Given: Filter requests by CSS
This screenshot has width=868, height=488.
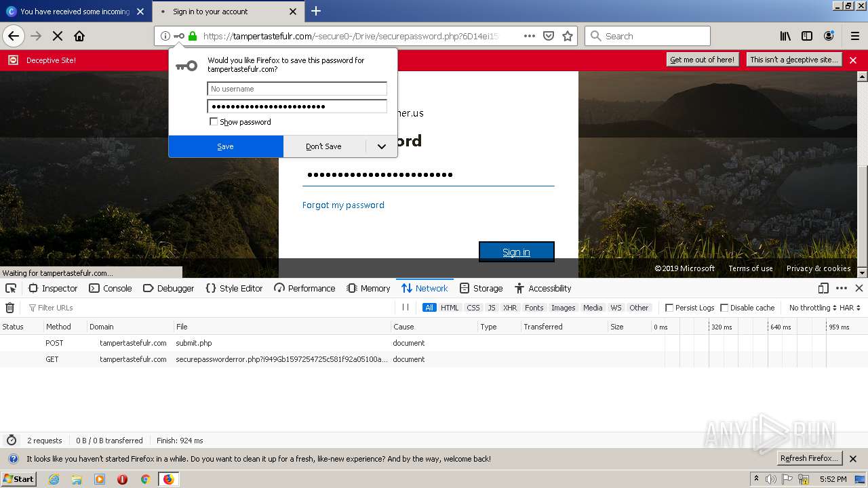Looking at the screenshot, I should pos(473,308).
